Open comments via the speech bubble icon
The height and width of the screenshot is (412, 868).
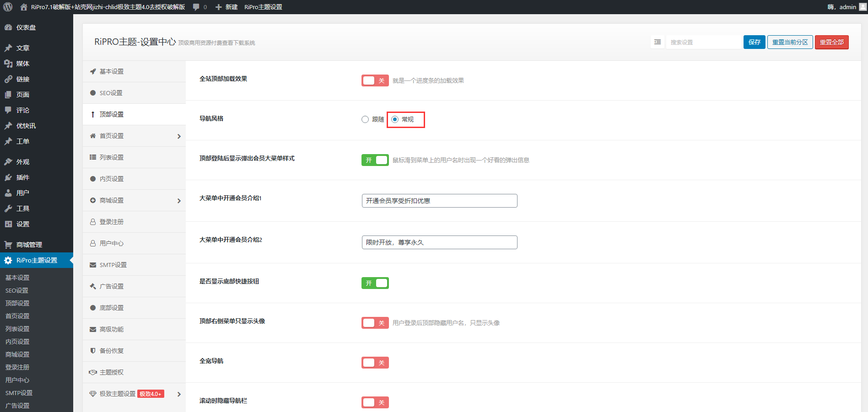[x=197, y=7]
